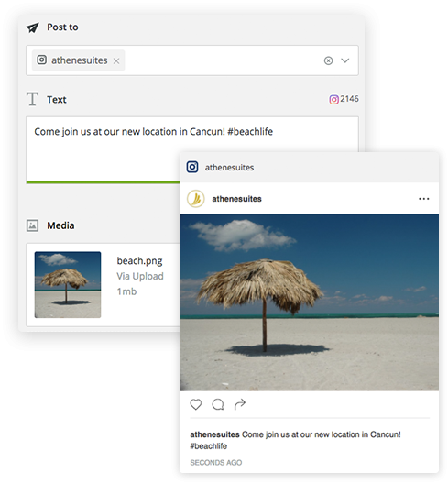This screenshot has width=448, height=483.
Task: Click the athenesuites profile avatar in preview
Action: (196, 199)
